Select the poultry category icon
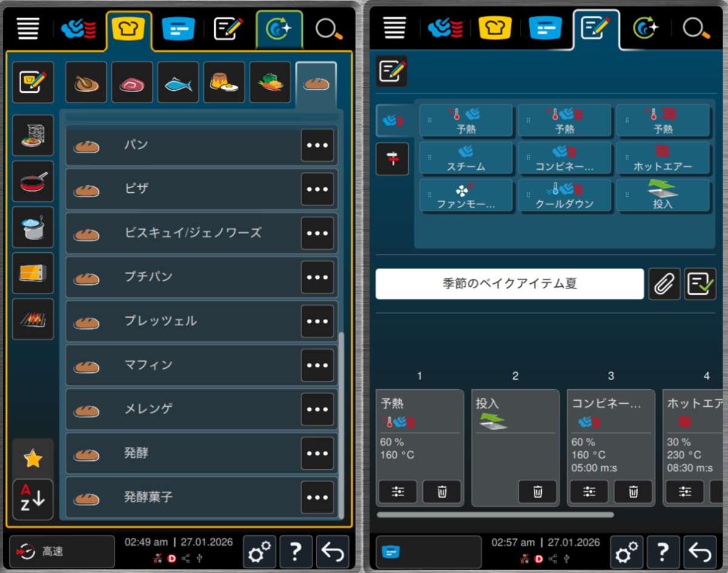This screenshot has height=573, width=728. click(x=86, y=82)
